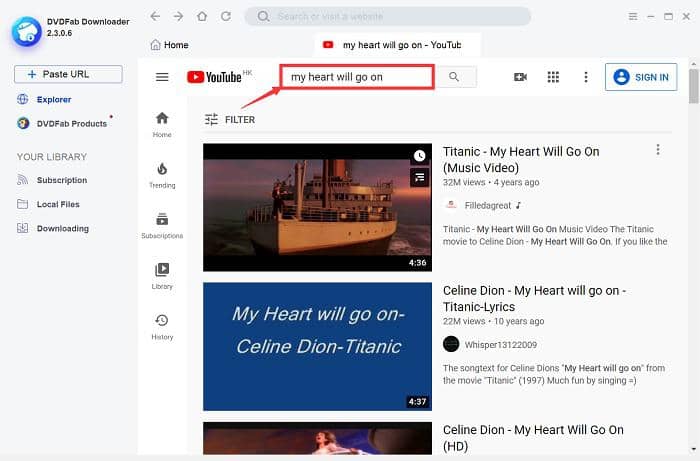Click the scrollbar down arrow
700x461 pixels.
[x=693, y=449]
